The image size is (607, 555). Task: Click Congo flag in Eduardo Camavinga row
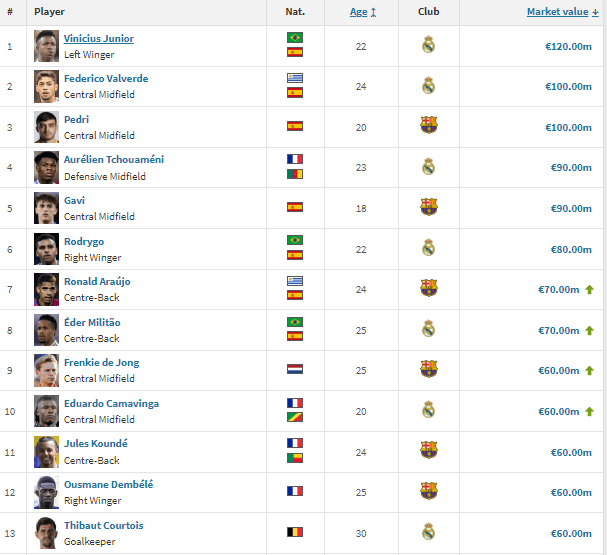click(x=295, y=417)
